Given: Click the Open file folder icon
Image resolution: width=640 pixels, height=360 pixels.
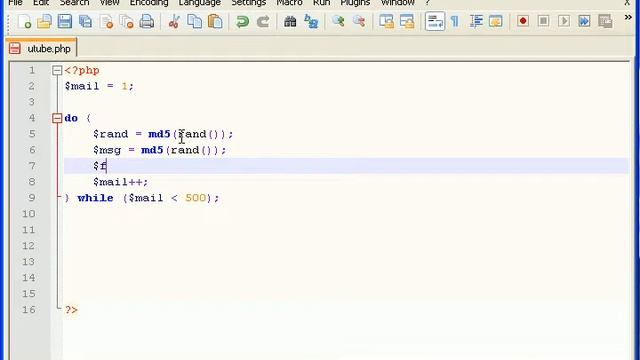Looking at the screenshot, I should pyautogui.click(x=44, y=21).
